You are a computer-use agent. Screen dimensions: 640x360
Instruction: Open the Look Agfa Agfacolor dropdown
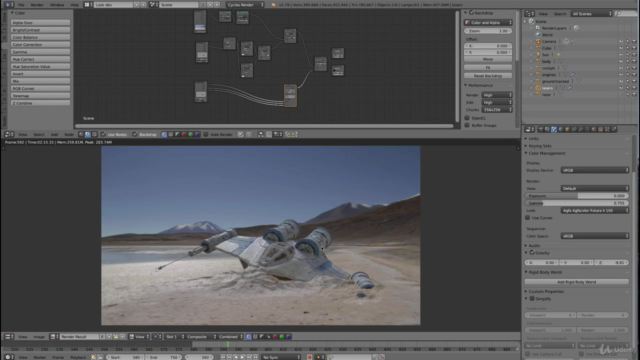[595, 211]
